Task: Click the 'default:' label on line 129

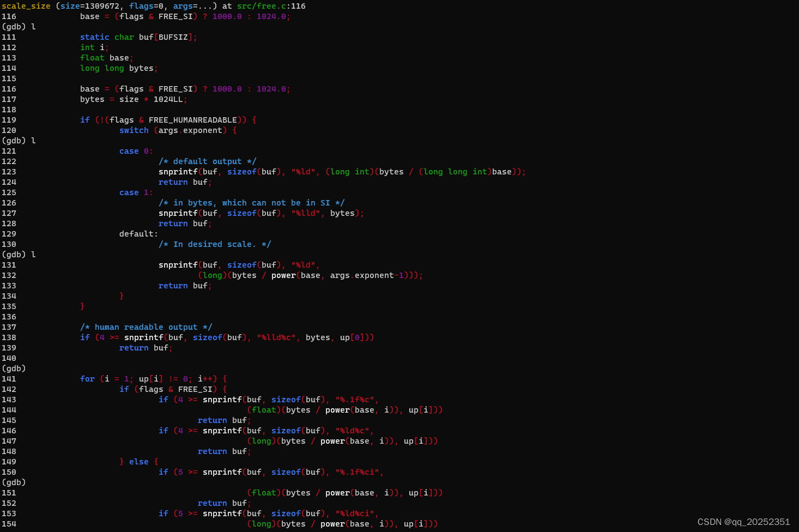Action: tap(138, 234)
